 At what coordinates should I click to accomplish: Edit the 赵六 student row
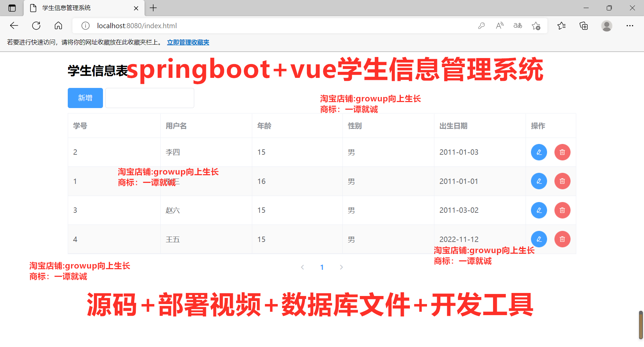[539, 210]
